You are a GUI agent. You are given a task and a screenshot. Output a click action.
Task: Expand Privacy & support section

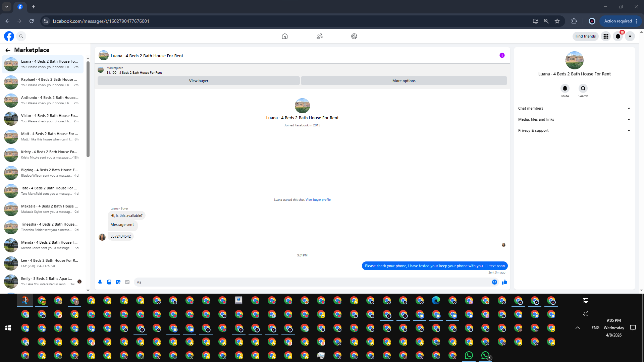coord(574,130)
